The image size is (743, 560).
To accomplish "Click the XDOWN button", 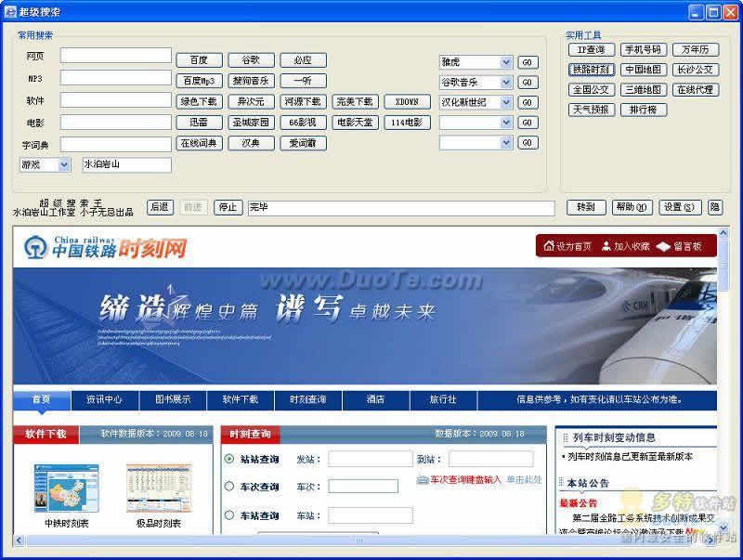I will [407, 102].
